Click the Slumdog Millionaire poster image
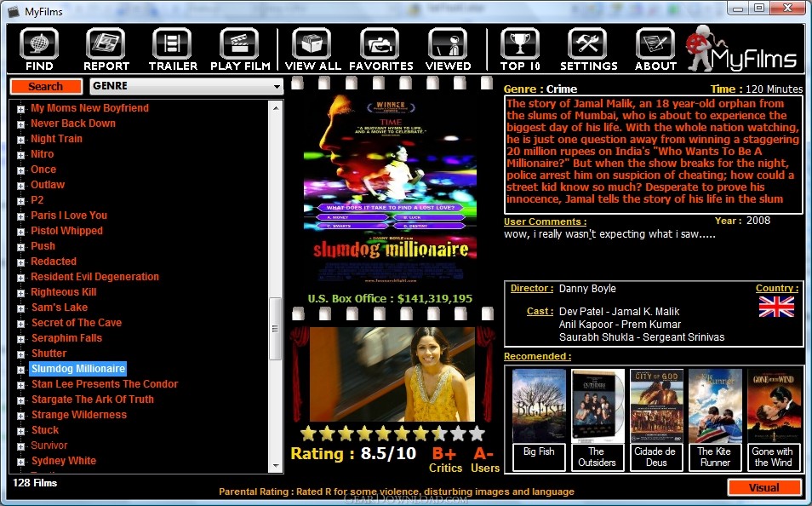The height and width of the screenshot is (506, 812). 390,189
